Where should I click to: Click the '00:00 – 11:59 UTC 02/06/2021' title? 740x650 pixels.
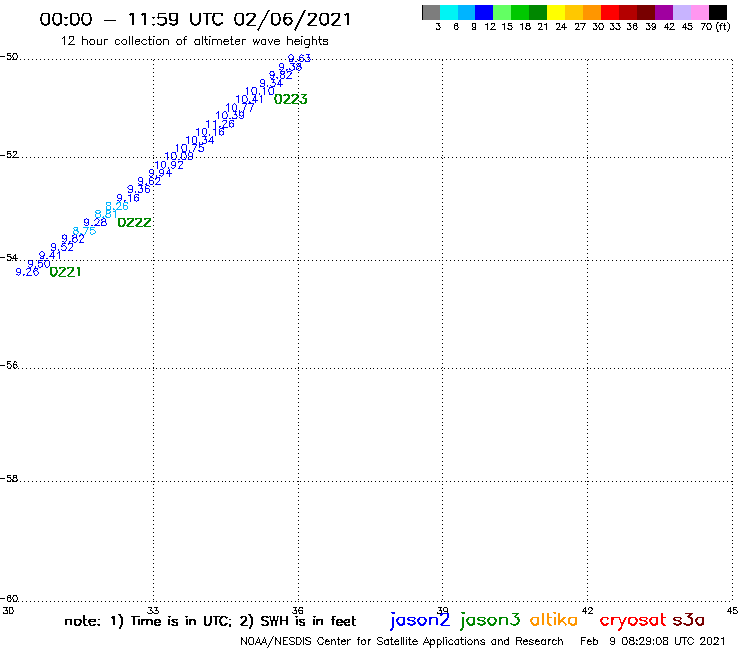tap(195, 19)
